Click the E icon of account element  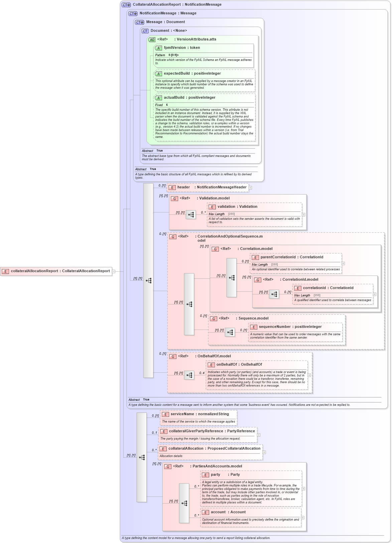[206, 513]
